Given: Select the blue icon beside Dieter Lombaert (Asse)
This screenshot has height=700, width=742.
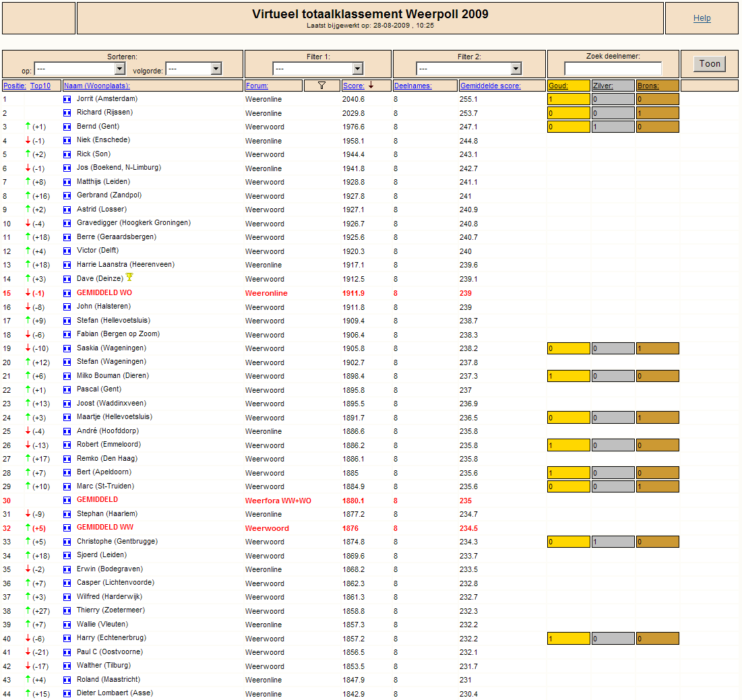Looking at the screenshot, I should coord(67,693).
